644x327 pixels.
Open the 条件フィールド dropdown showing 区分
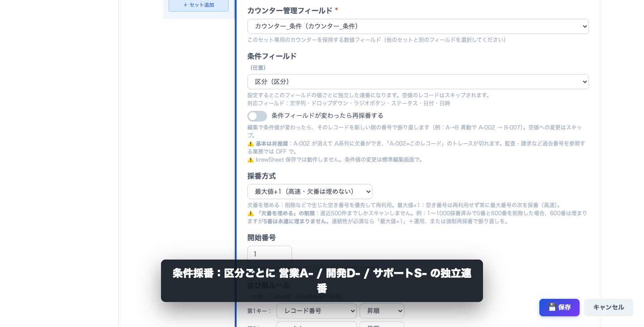pos(418,82)
